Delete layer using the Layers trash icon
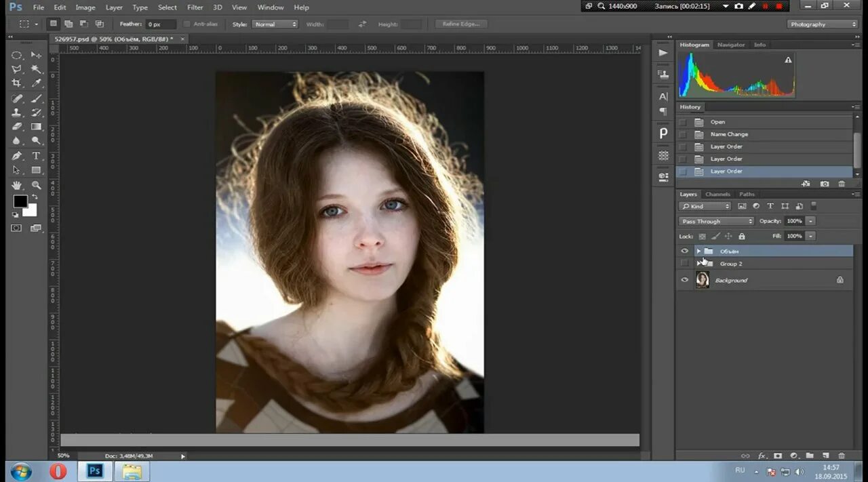The image size is (868, 482). [x=842, y=456]
